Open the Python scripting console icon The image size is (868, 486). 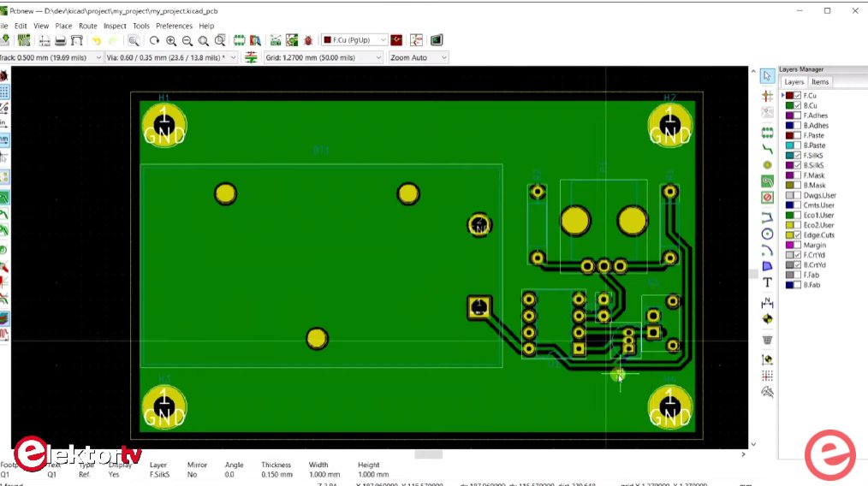[x=437, y=40]
